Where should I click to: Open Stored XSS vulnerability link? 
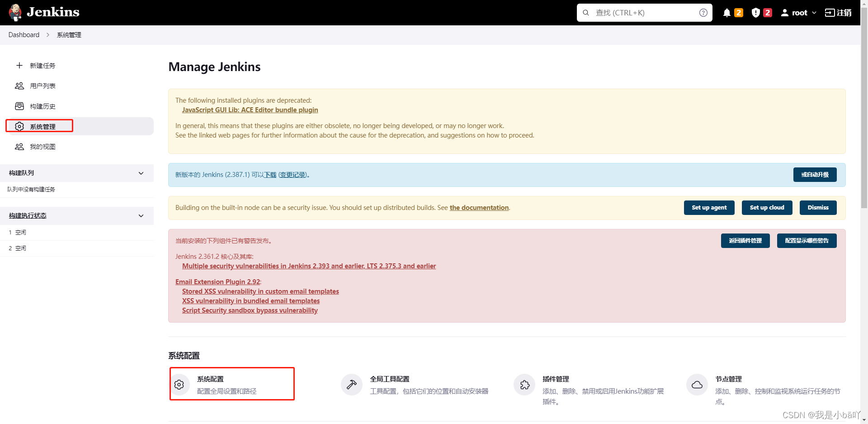click(x=260, y=291)
